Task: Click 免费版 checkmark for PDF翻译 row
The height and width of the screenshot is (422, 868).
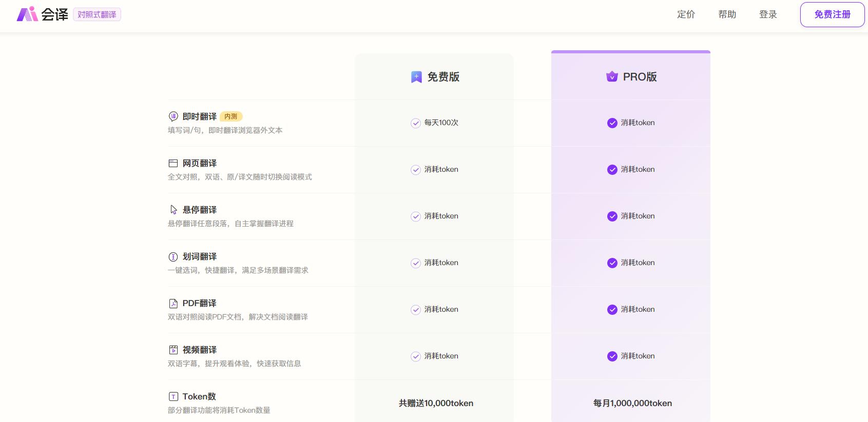Action: (416, 310)
